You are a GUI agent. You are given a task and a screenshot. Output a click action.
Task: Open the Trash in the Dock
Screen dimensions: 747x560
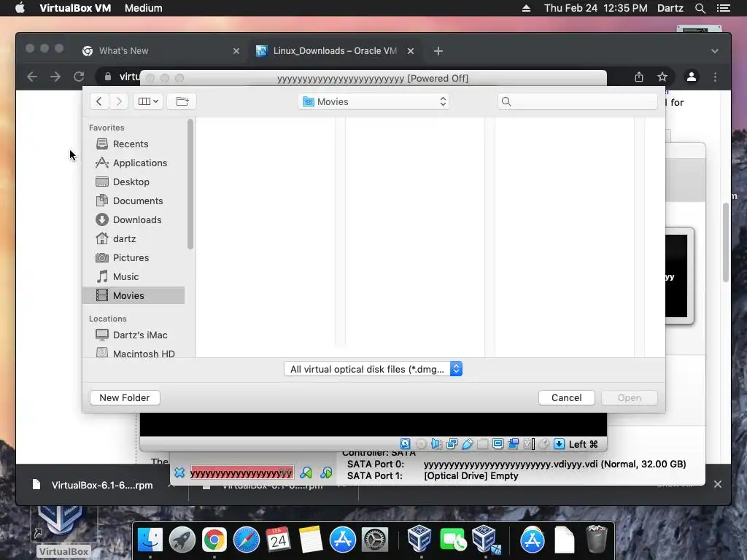tap(596, 539)
